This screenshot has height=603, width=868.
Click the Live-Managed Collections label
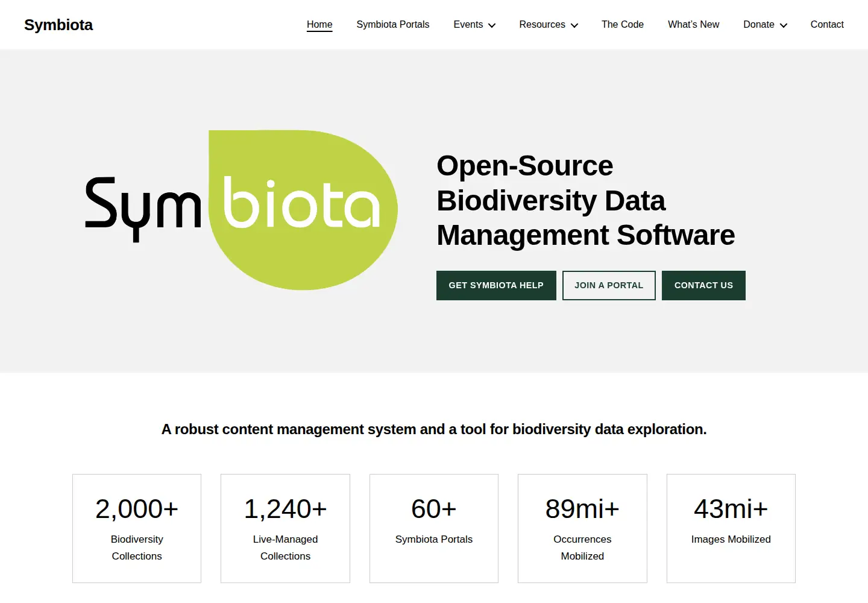[285, 548]
